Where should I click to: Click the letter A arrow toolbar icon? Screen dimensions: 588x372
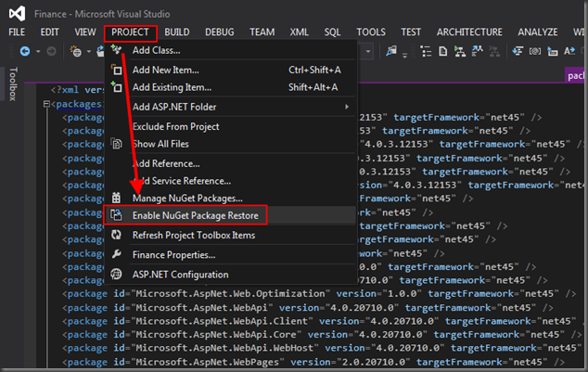[569, 51]
